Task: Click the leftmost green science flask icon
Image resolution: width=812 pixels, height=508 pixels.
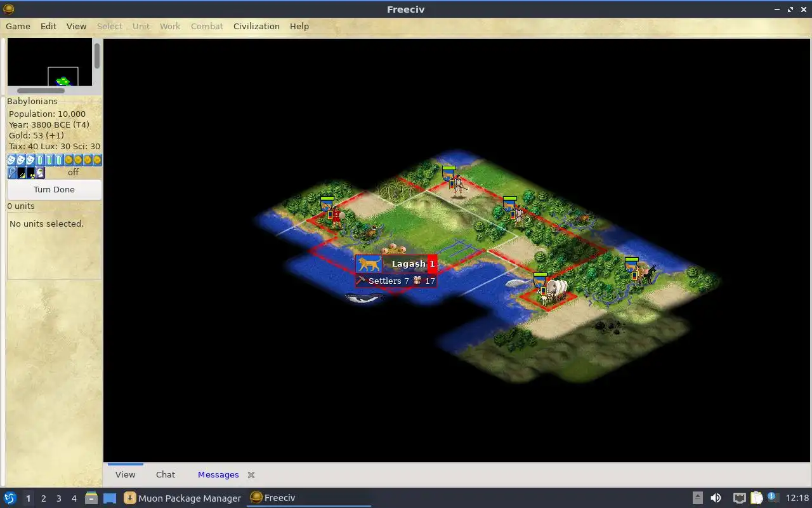Action: tap(40, 160)
